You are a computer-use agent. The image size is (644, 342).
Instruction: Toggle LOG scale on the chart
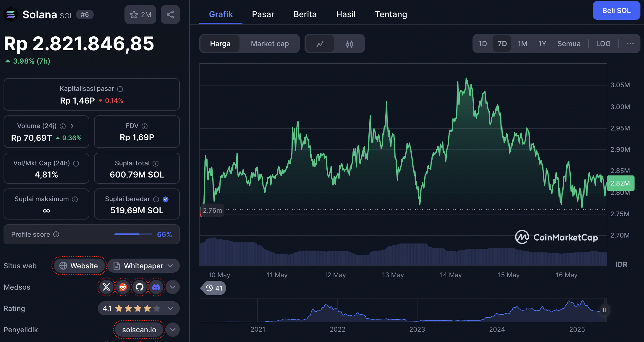click(x=603, y=44)
